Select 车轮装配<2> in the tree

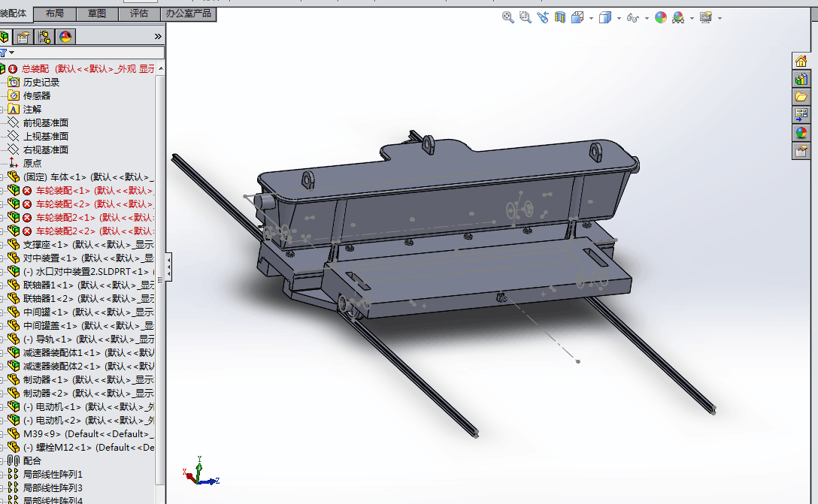[x=95, y=204]
